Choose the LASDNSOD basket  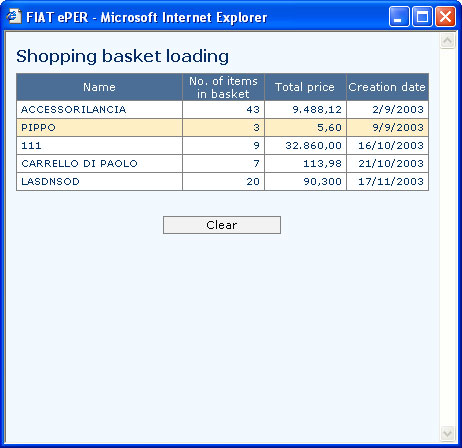pyautogui.click(x=222, y=181)
